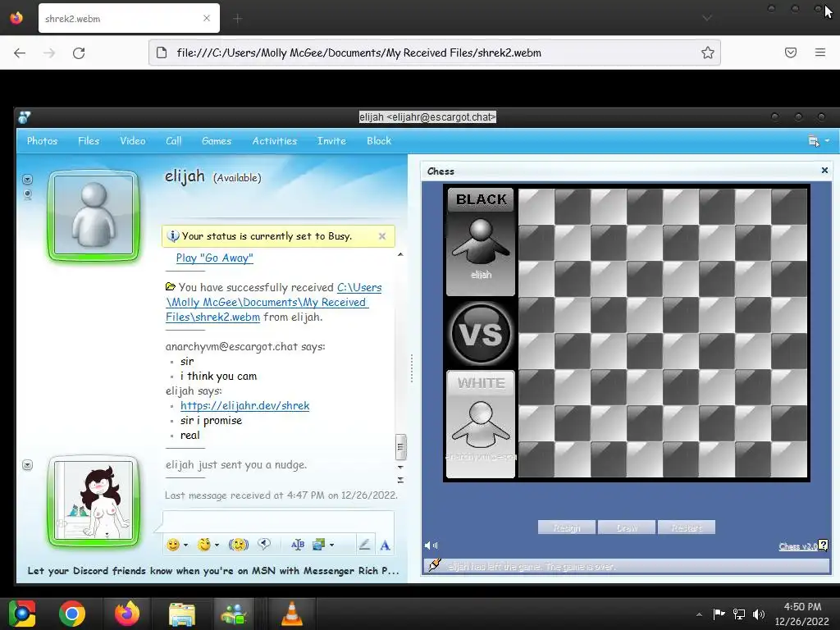
Task: Open Games menu in Messenger toolbar
Action: coord(217,141)
